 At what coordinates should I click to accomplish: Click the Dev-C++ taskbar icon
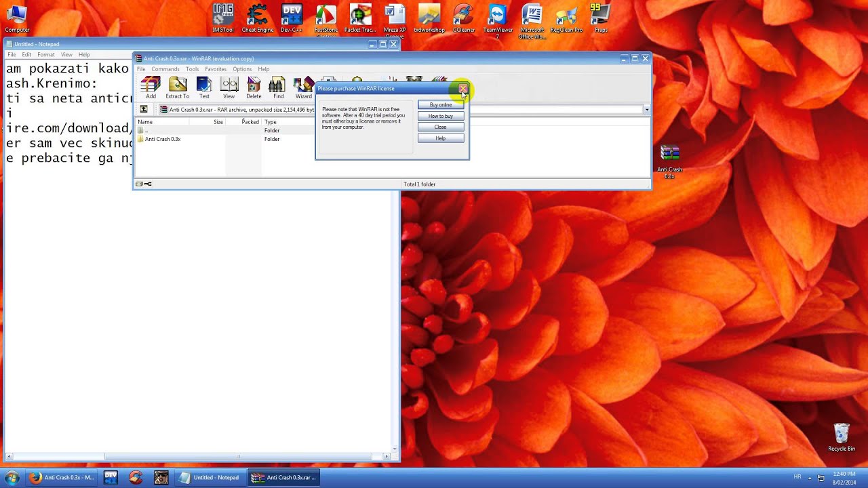point(111,477)
